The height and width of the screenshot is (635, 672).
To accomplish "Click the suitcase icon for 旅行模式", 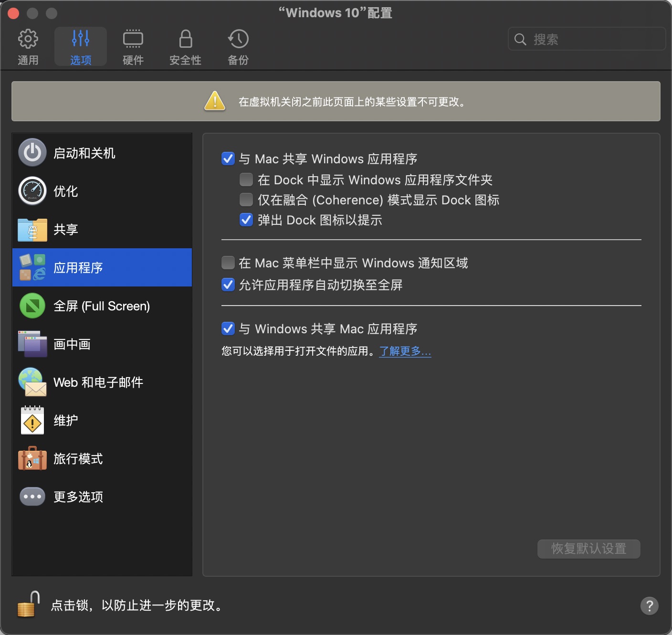I will (32, 458).
